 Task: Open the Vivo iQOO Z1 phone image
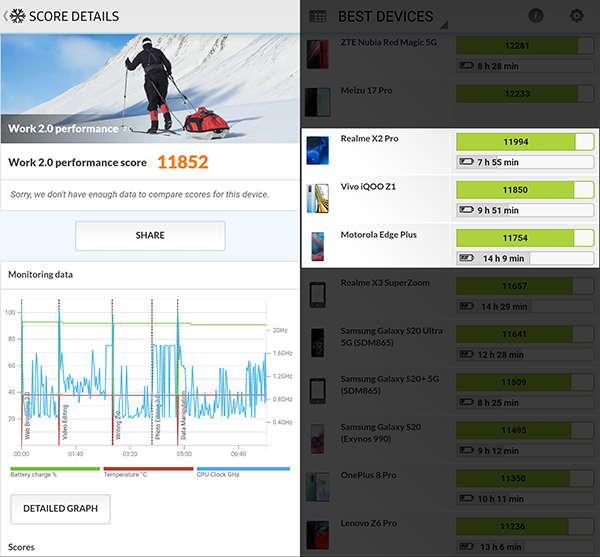point(317,199)
